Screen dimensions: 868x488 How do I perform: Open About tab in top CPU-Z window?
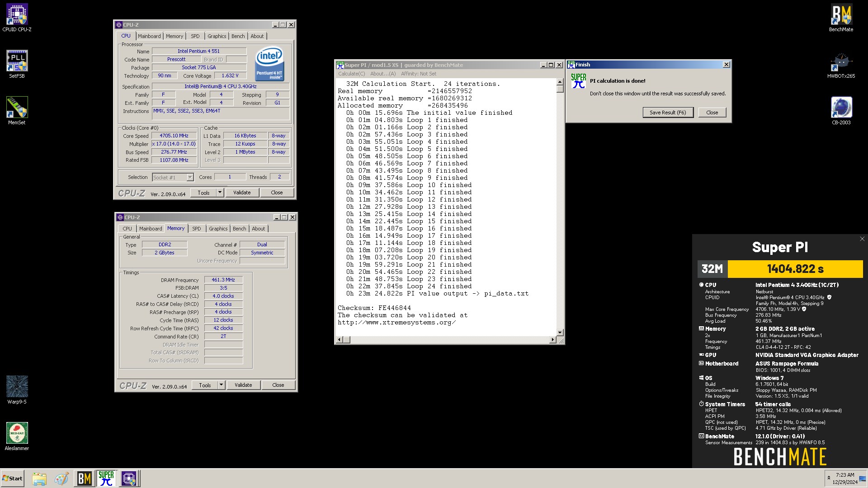pos(257,36)
